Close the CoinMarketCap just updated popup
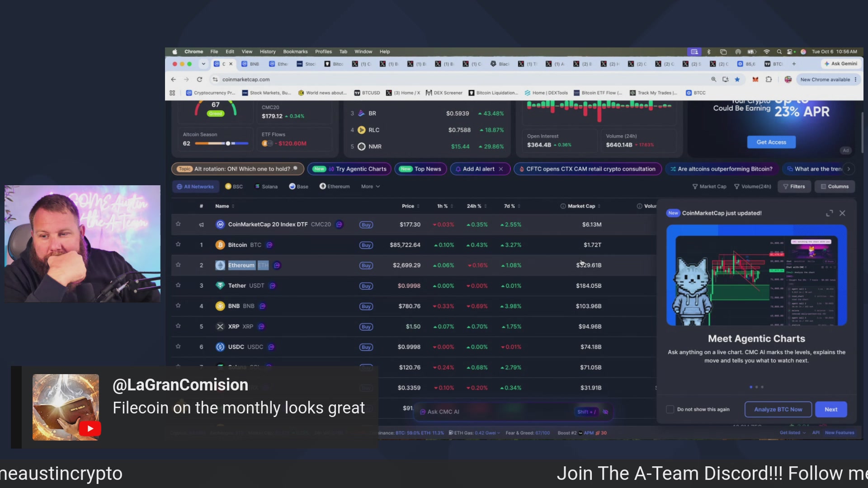Image resolution: width=868 pixels, height=488 pixels. (842, 213)
